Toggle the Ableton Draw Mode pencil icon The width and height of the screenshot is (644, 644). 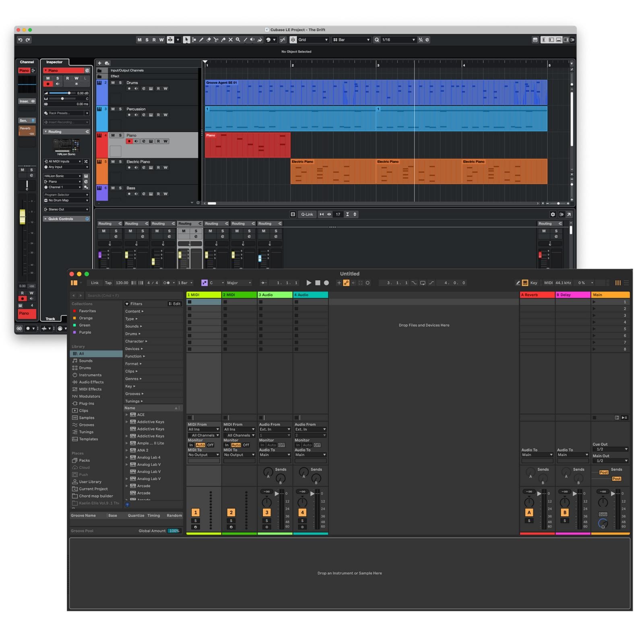(x=518, y=283)
